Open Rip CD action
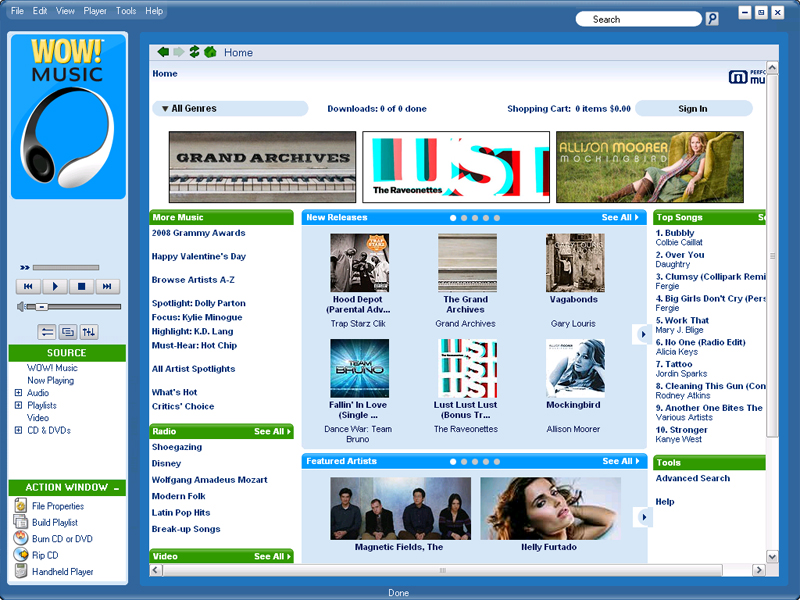The width and height of the screenshot is (800, 600). click(x=36, y=555)
